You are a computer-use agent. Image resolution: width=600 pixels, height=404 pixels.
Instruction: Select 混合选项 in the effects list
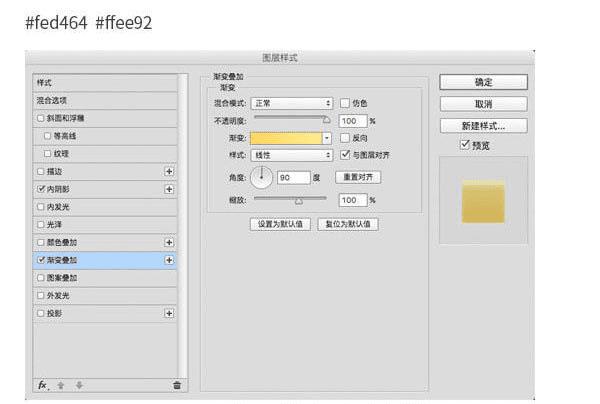[x=105, y=100]
